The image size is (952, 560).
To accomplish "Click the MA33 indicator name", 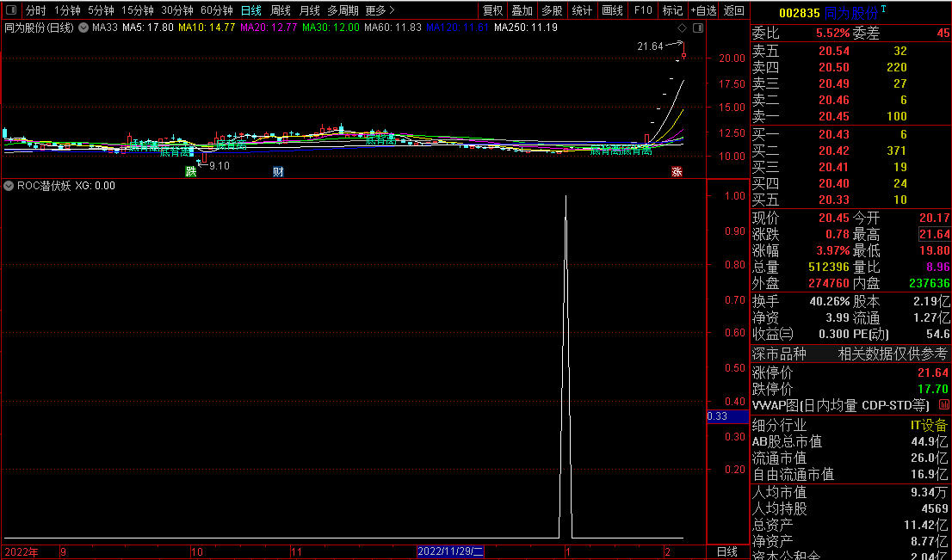I will (104, 28).
